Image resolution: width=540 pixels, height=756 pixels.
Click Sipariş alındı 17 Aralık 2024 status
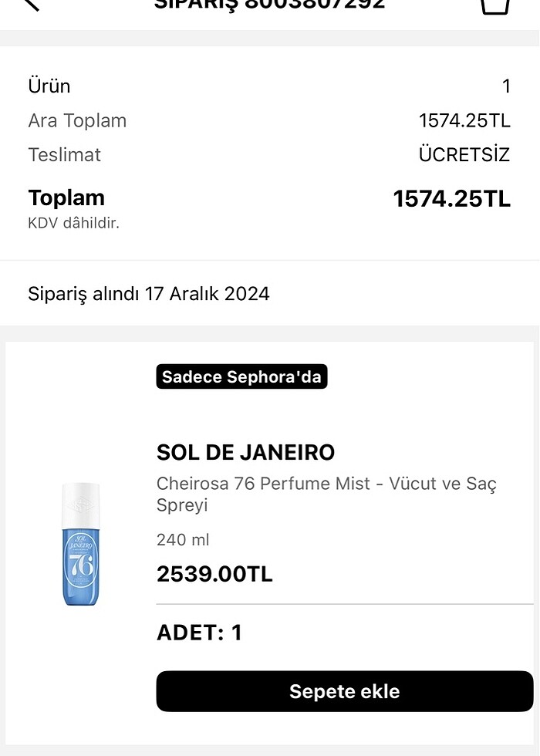pos(149,294)
